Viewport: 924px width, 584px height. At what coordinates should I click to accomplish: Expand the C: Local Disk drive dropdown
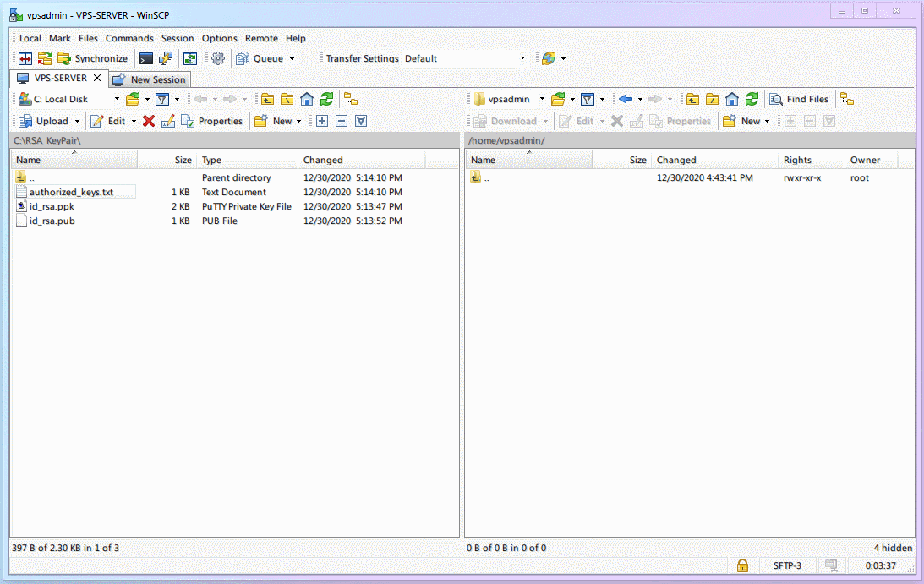pyautogui.click(x=117, y=99)
